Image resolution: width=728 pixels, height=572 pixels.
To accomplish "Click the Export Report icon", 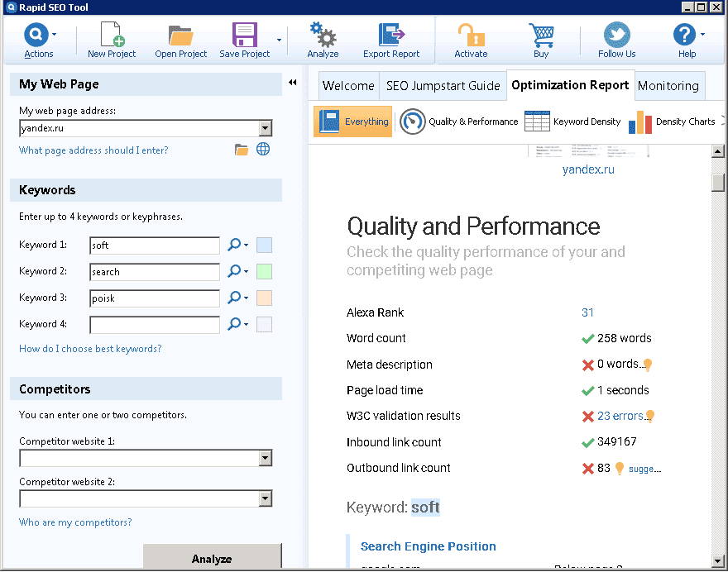I will click(391, 36).
